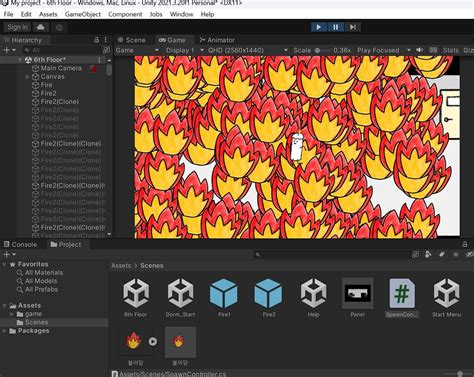Lock the Hierarchy panel with the padlock icon

pyautogui.click(x=96, y=40)
